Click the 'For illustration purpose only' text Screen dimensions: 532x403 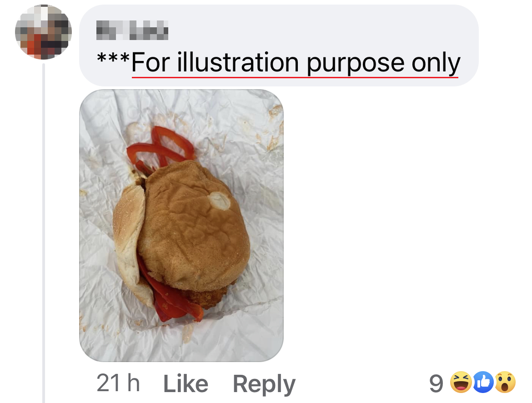[x=296, y=63]
